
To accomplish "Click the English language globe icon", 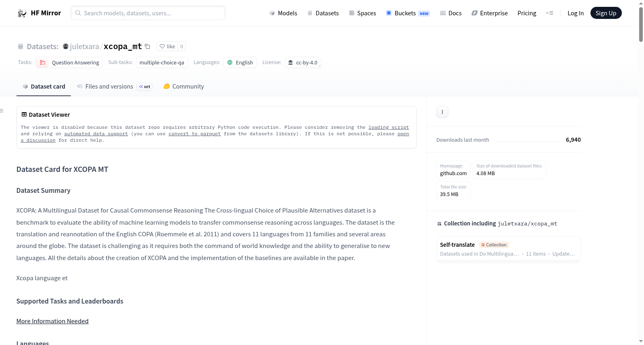I will [230, 62].
